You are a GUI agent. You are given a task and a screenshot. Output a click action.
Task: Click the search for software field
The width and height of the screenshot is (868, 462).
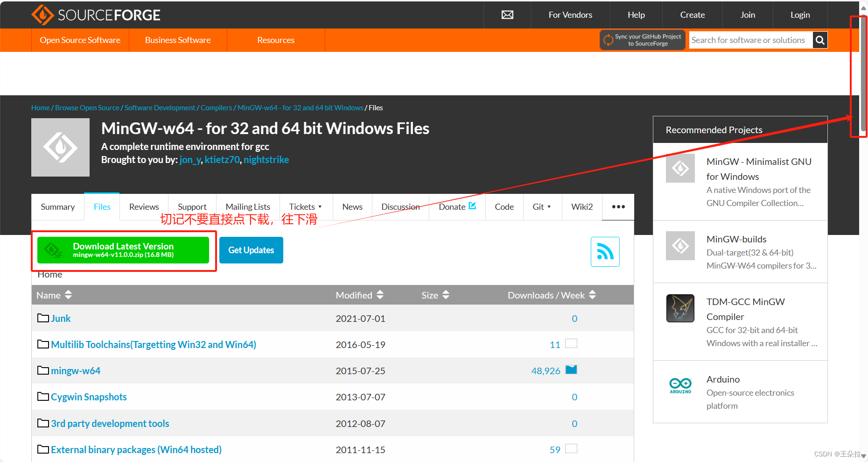751,40
